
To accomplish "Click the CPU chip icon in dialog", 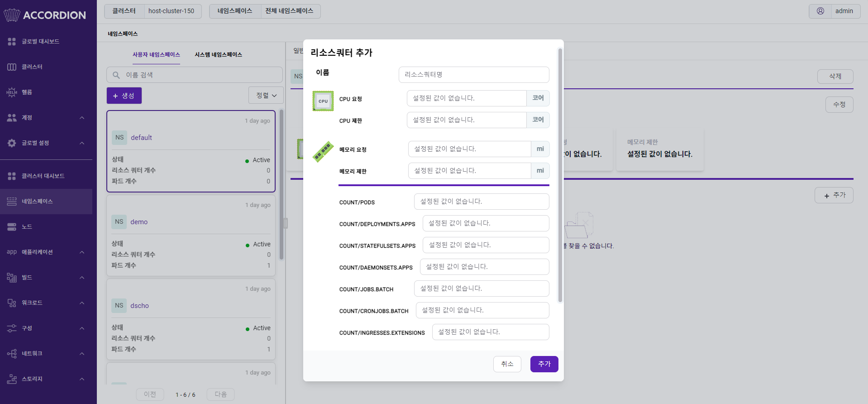I will [x=323, y=101].
